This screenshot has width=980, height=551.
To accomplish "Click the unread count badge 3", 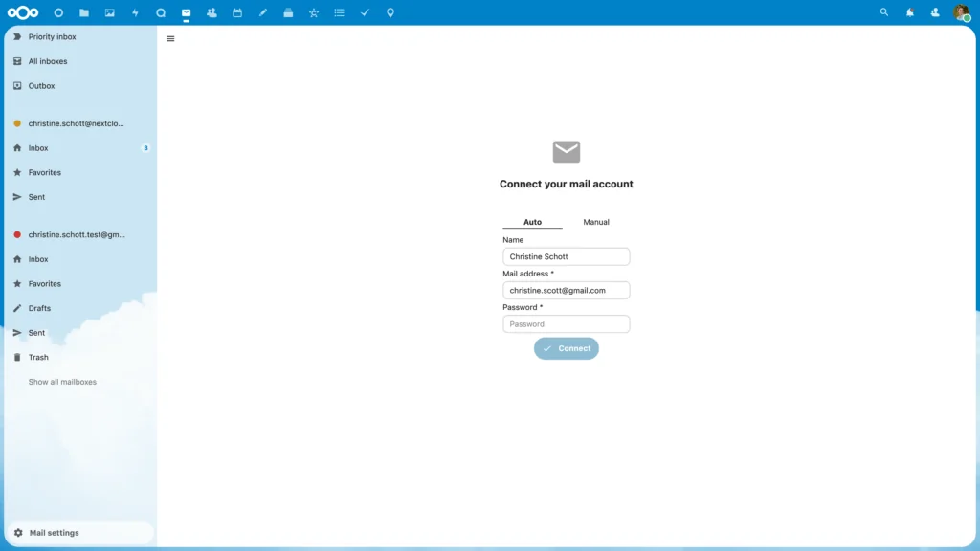I will 145,148.
